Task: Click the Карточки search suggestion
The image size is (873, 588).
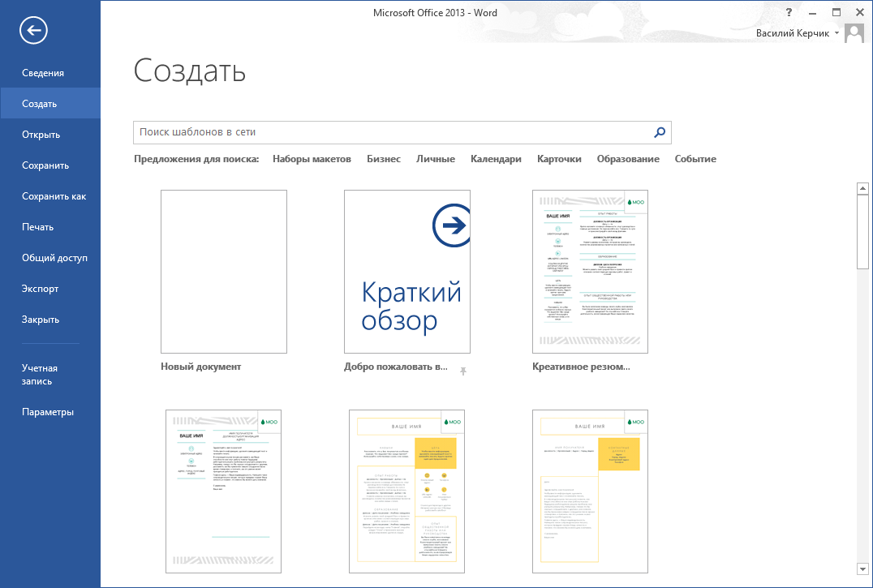Action: click(559, 159)
